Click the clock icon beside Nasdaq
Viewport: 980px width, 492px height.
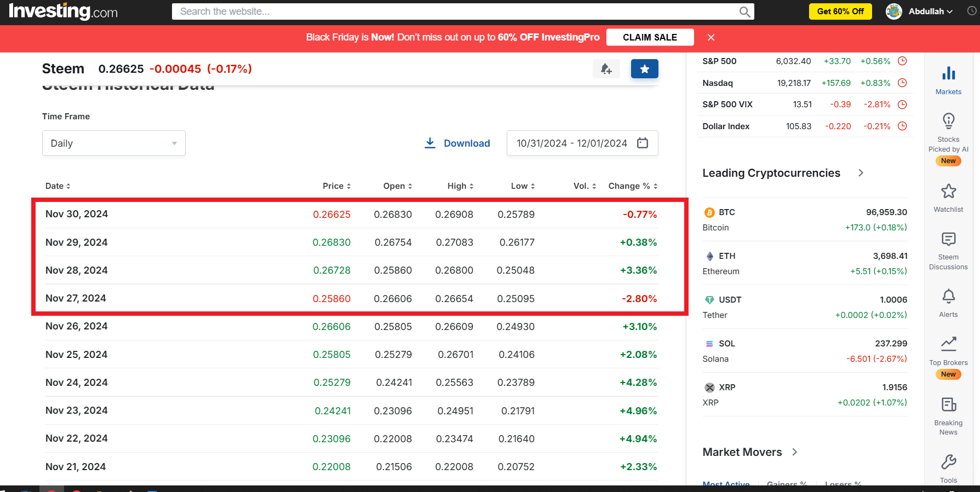902,83
